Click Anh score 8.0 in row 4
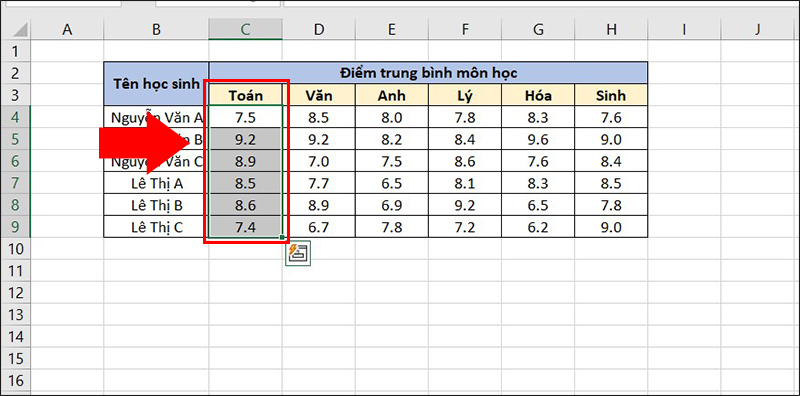The width and height of the screenshot is (800, 396). [392, 117]
